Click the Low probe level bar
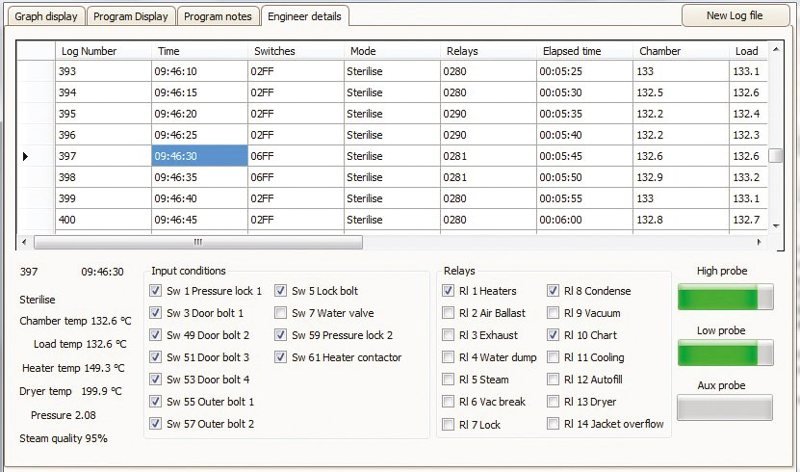The width and height of the screenshot is (800, 472). click(725, 353)
